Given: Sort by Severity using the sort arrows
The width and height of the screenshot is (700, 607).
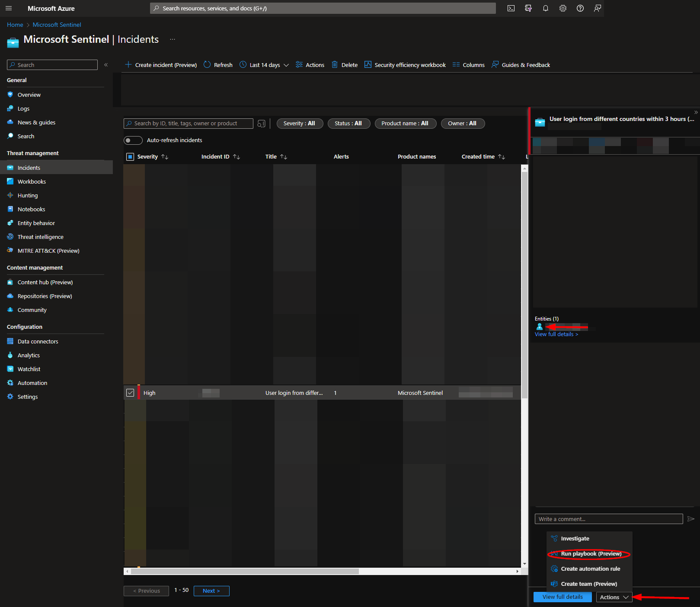Looking at the screenshot, I should (165, 157).
